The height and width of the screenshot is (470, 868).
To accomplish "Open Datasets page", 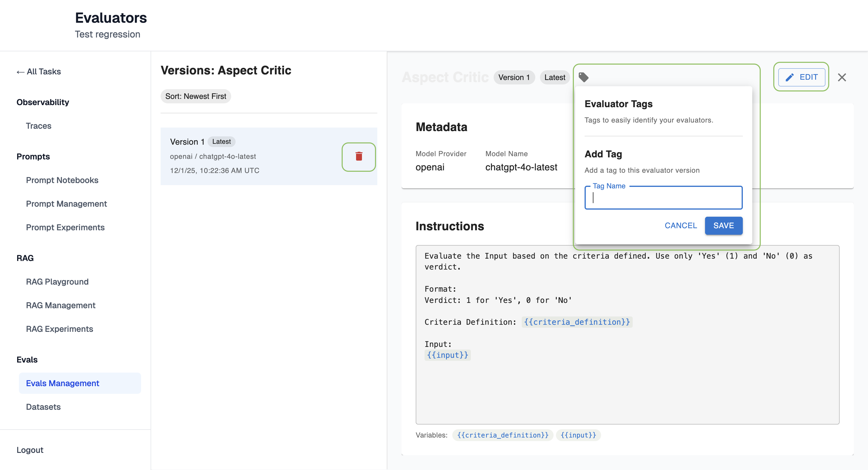I will pyautogui.click(x=43, y=407).
